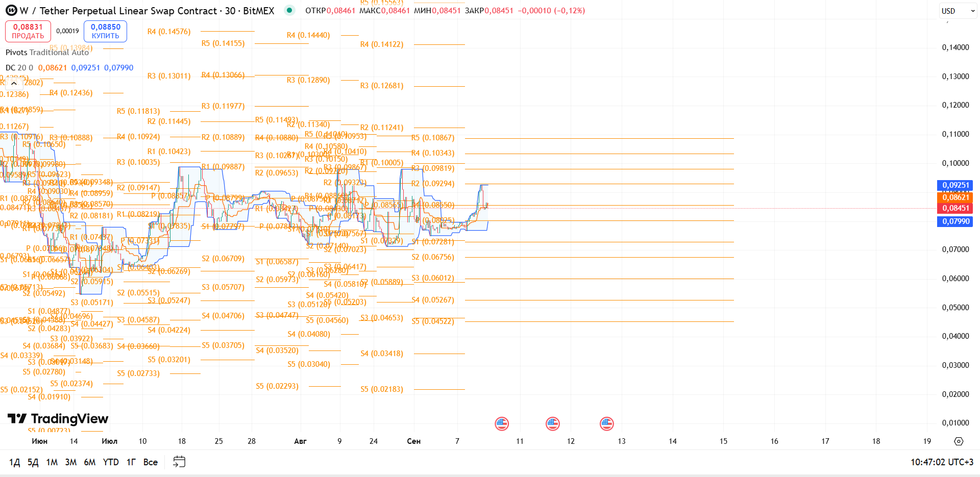Click the Pivots Traditional Auto indicator label
Image resolution: width=980 pixels, height=477 pixels.
pos(47,53)
